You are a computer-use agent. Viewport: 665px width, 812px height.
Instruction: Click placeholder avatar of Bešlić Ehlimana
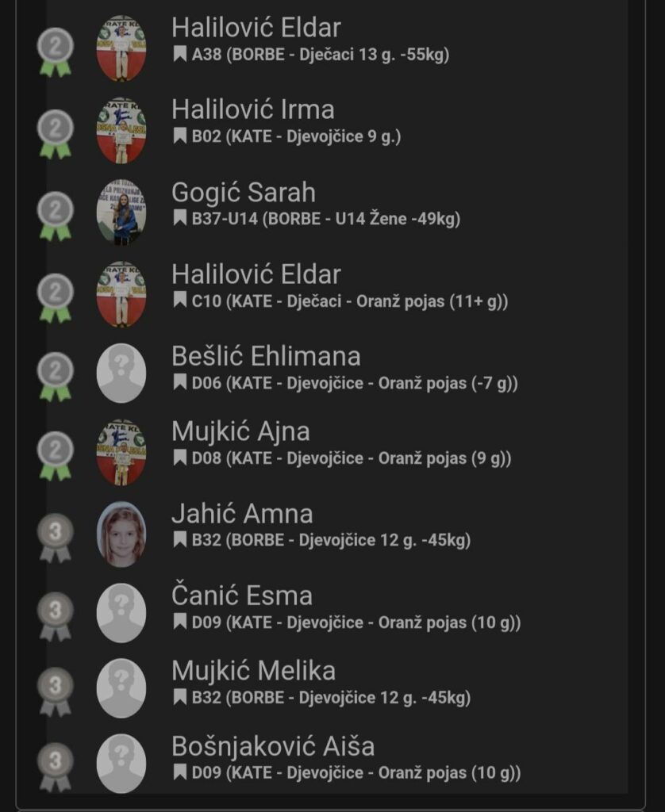pyautogui.click(x=121, y=373)
